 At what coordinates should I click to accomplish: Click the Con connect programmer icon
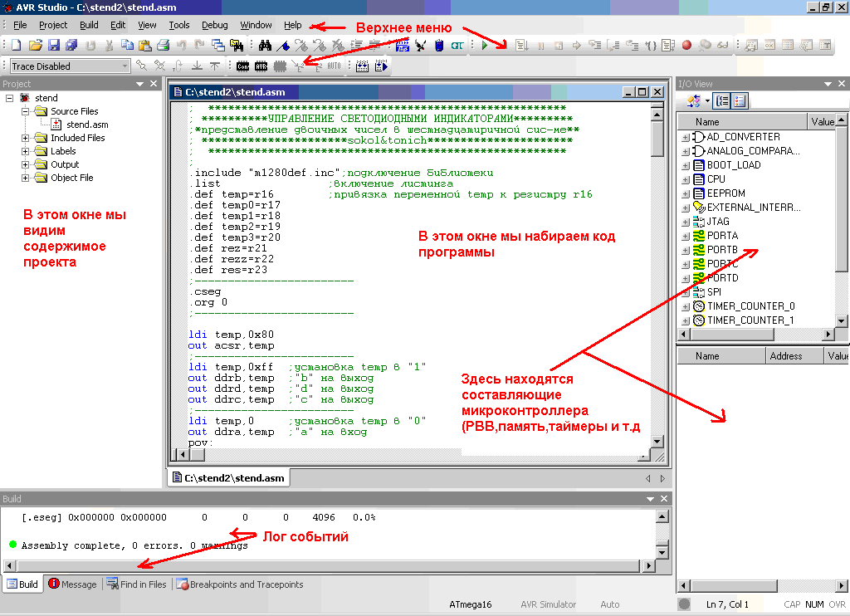pyautogui.click(x=243, y=66)
